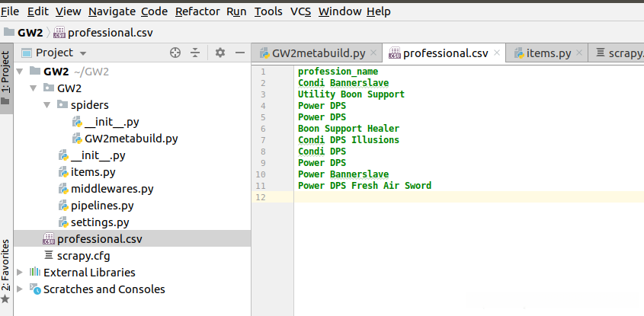Viewport: 644px width, 316px height.
Task: Click the External Libraries icon
Action: 35,273
